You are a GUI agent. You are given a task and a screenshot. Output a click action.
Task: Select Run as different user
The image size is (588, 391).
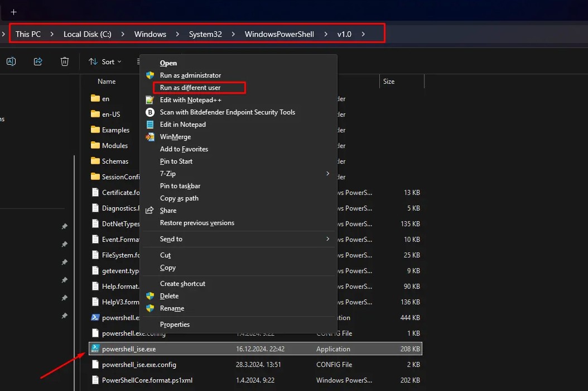[x=190, y=88]
